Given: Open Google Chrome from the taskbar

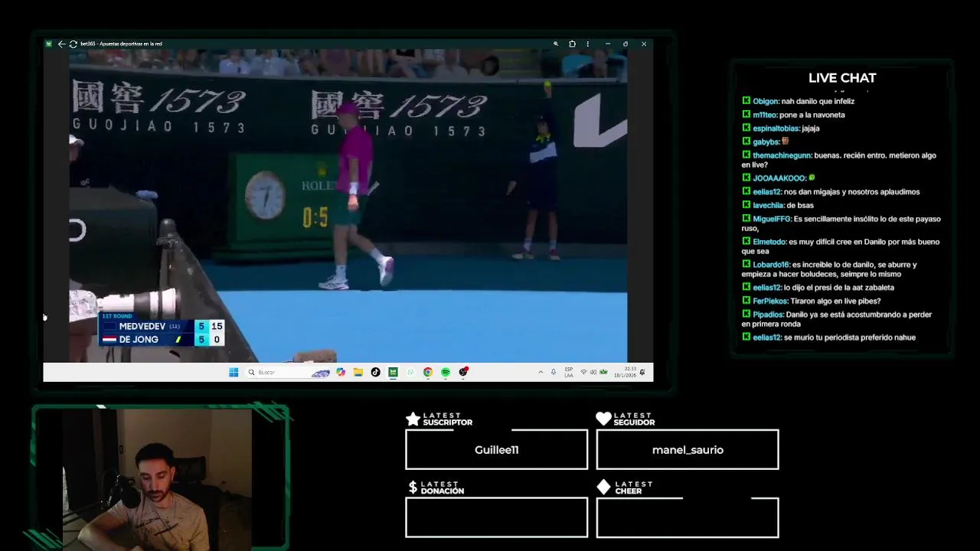Looking at the screenshot, I should [428, 372].
